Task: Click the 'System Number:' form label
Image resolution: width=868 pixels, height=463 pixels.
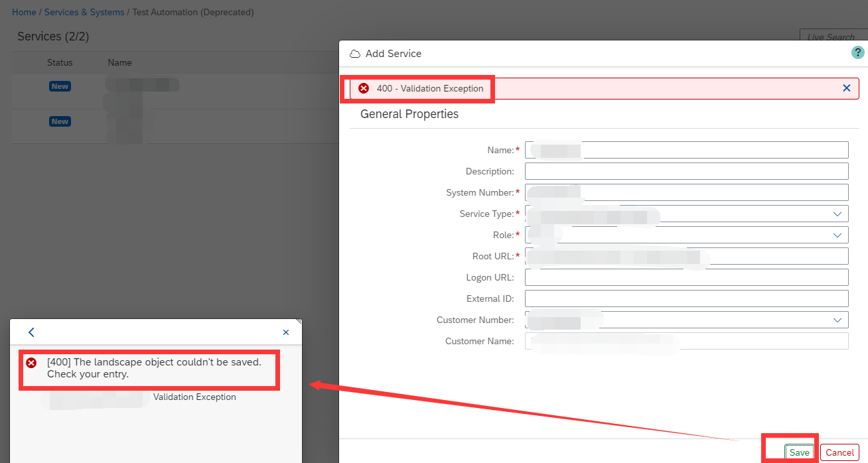Action: 480,192
